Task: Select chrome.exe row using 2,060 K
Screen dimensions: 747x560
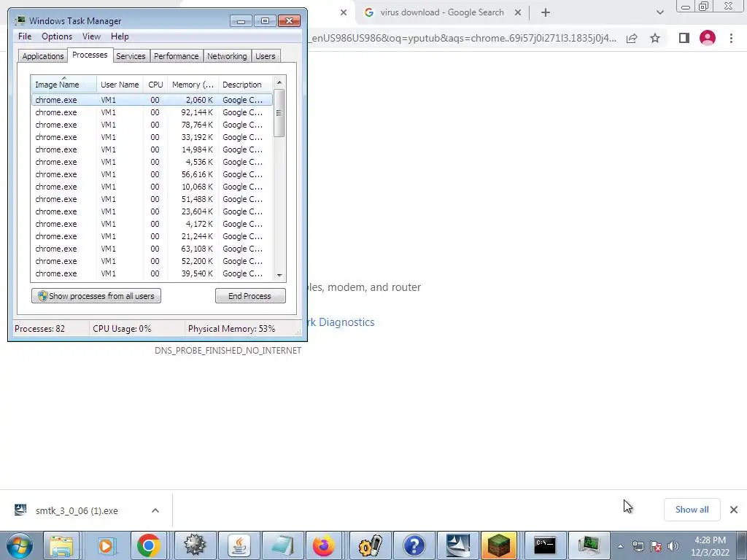Action: [x=152, y=100]
